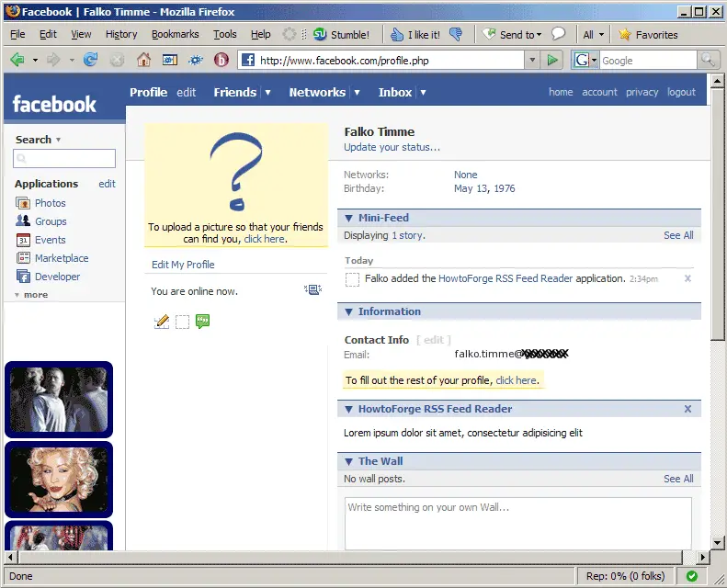Open the File menu
The width and height of the screenshot is (727, 588).
click(x=17, y=34)
